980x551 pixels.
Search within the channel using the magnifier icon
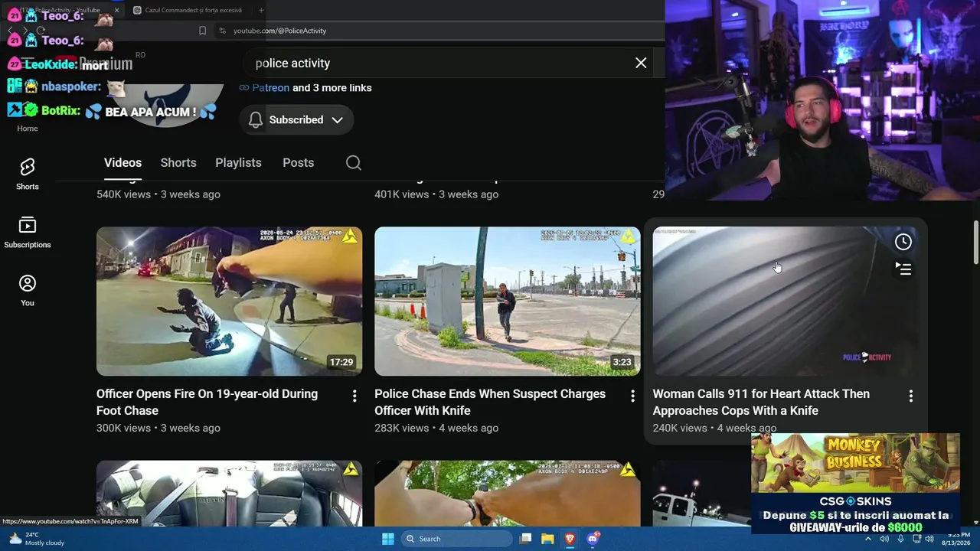(x=353, y=162)
